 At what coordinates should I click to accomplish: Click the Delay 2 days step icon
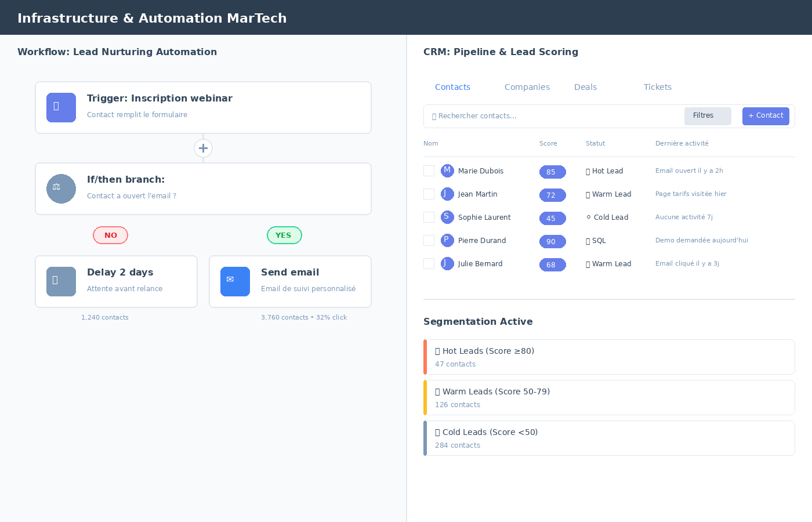61,281
